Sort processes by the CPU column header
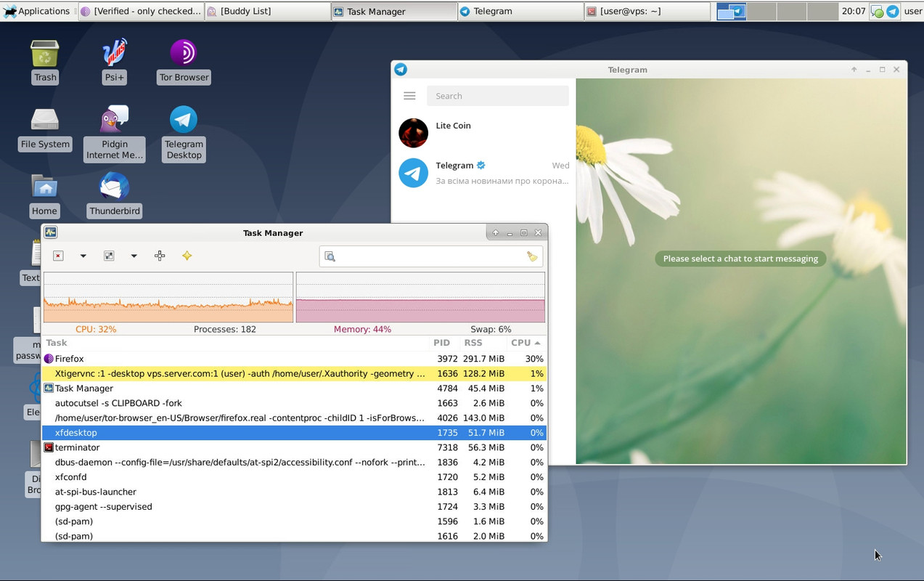Viewport: 924px width, 581px height. 526,343
